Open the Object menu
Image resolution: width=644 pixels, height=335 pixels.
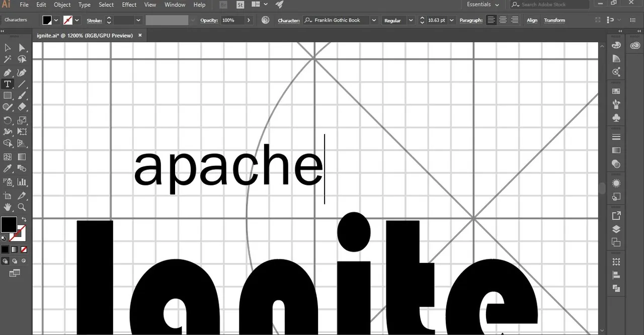click(x=62, y=5)
